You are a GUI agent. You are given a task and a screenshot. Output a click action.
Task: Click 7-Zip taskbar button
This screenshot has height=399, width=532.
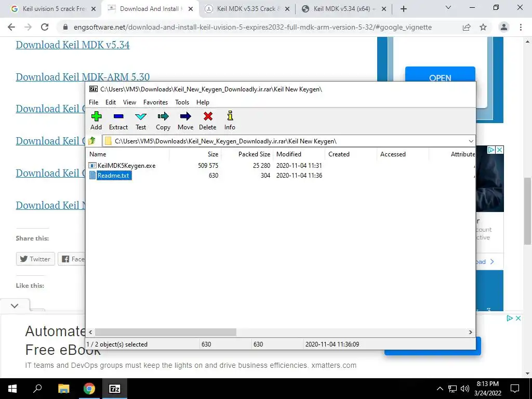click(x=115, y=389)
